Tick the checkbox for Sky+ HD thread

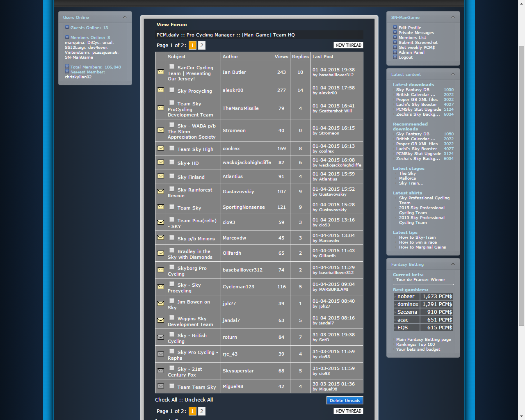pos(172,162)
